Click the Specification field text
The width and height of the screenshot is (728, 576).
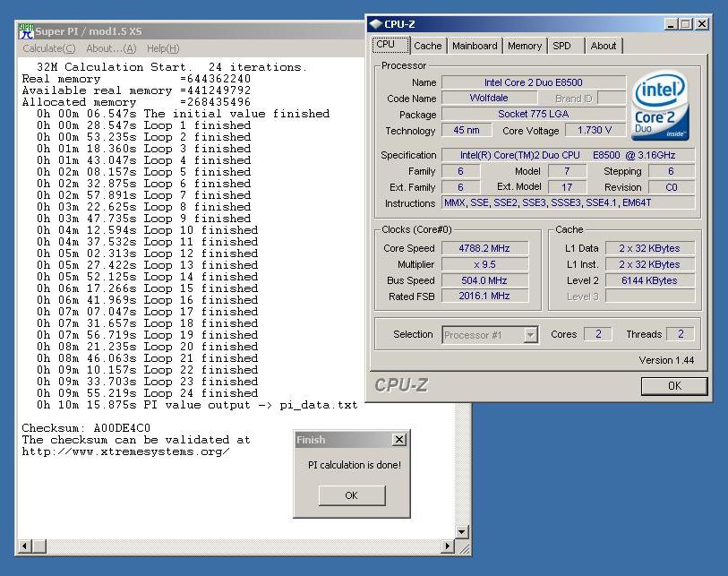pos(568,155)
